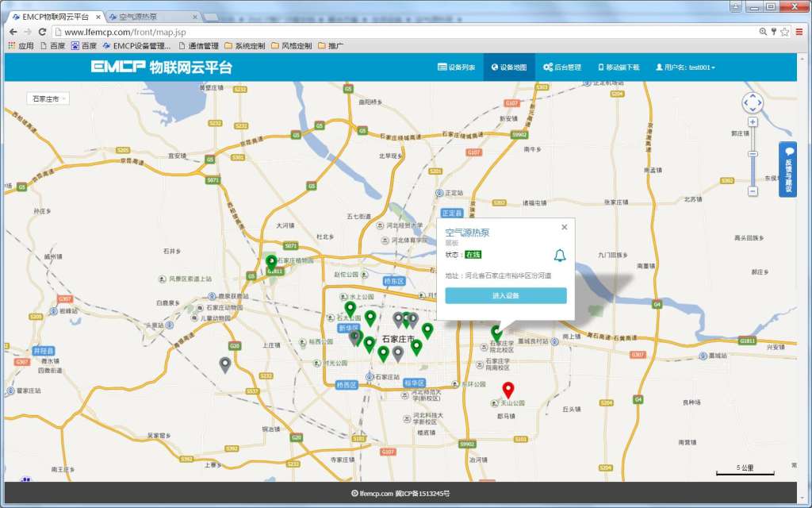The height and width of the screenshot is (508, 812).
Task: Click the alarm bell icon in popup
Action: tap(560, 255)
